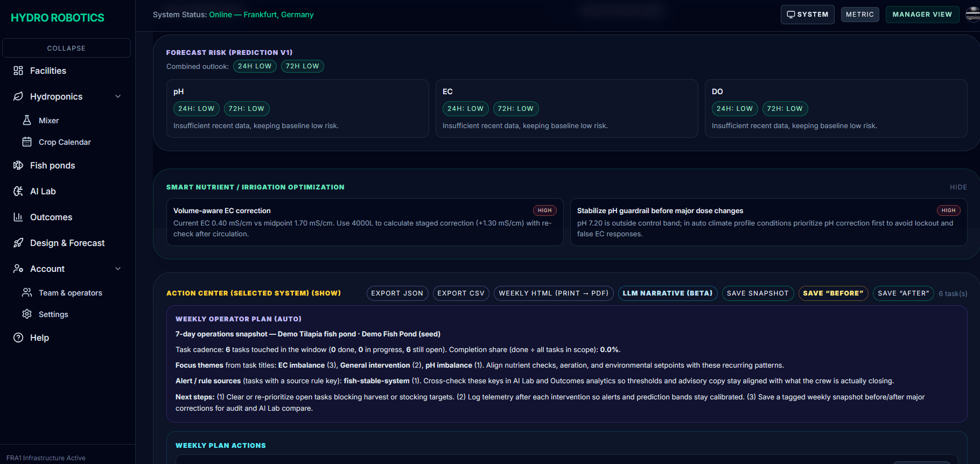980x464 pixels.
Task: Click LLM NARRATIVE (BETA) button
Action: [668, 293]
